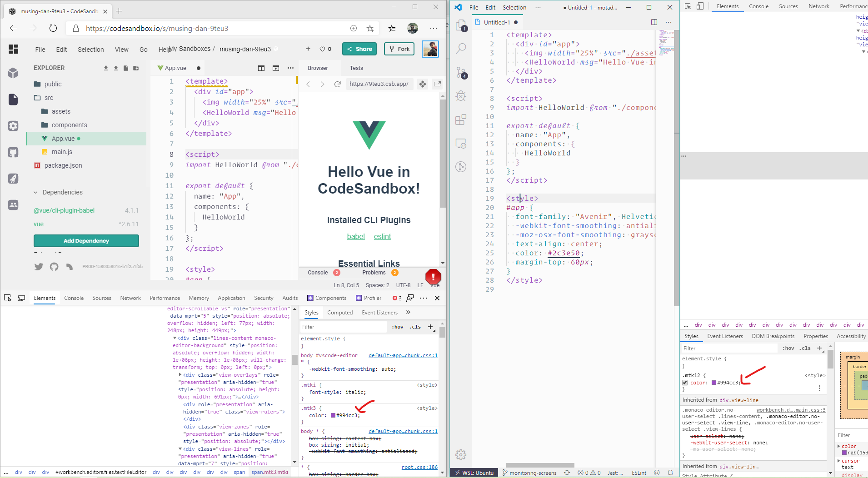Toggle .cls class editor in DevTools
This screenshot has width=868, height=478.
tap(415, 327)
